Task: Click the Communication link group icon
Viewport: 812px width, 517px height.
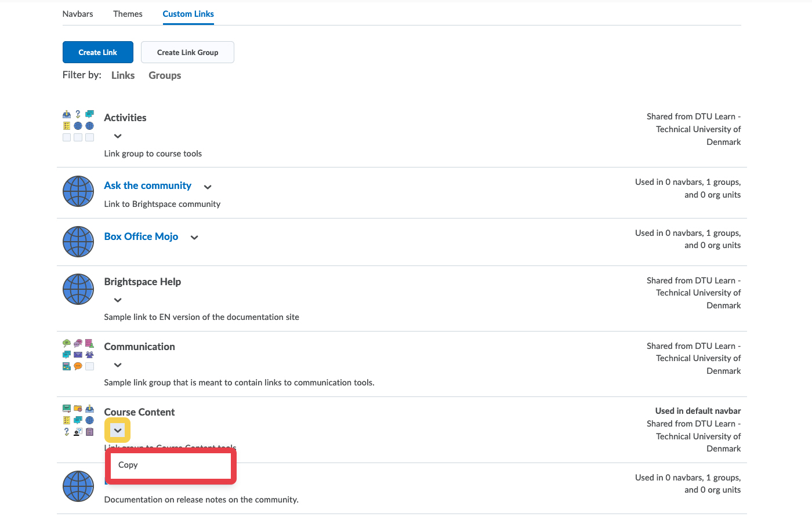Action: click(x=78, y=355)
